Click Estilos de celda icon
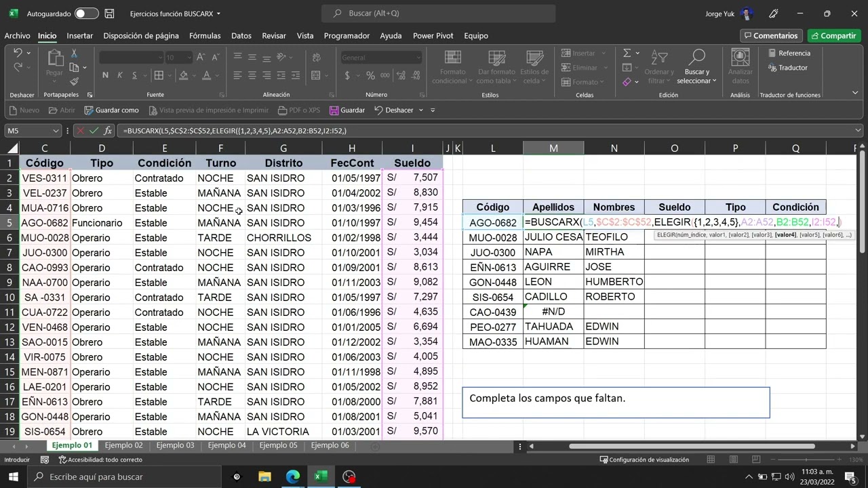 [534, 58]
